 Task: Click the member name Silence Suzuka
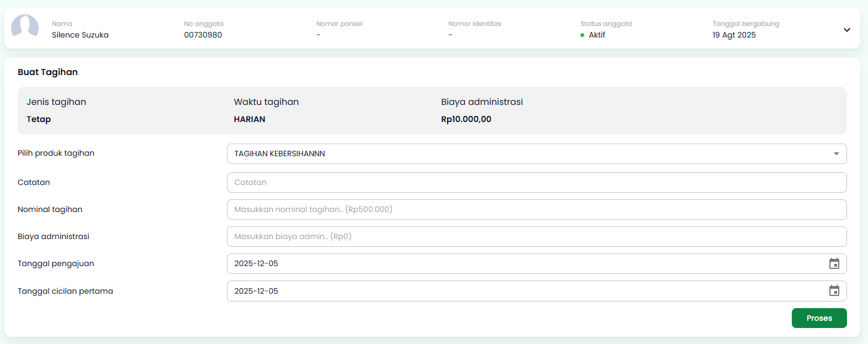point(80,35)
